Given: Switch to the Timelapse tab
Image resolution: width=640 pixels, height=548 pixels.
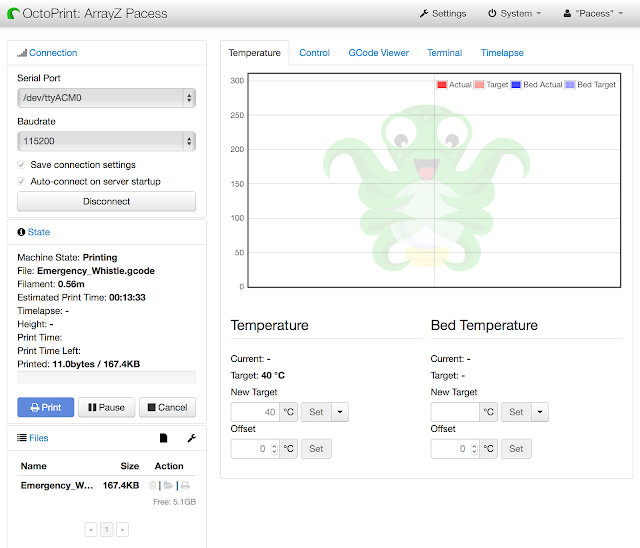Looking at the screenshot, I should tap(502, 53).
